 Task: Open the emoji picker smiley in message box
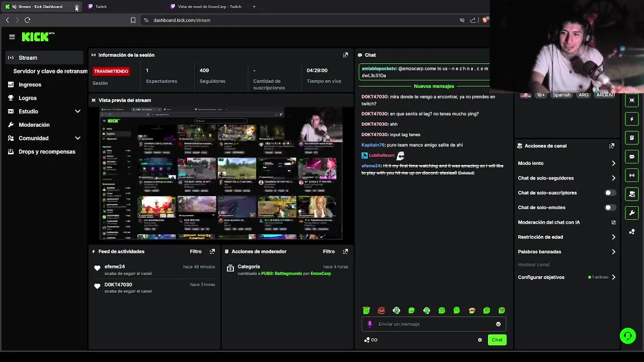[x=498, y=324]
